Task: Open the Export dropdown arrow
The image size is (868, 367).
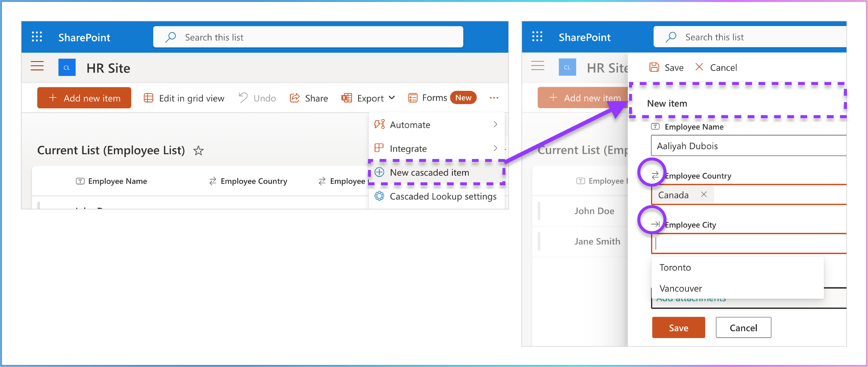Action: 392,98
